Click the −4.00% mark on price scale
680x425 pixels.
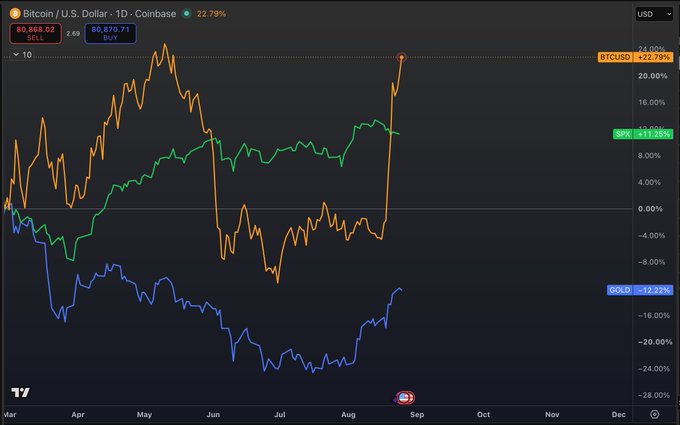pyautogui.click(x=651, y=235)
